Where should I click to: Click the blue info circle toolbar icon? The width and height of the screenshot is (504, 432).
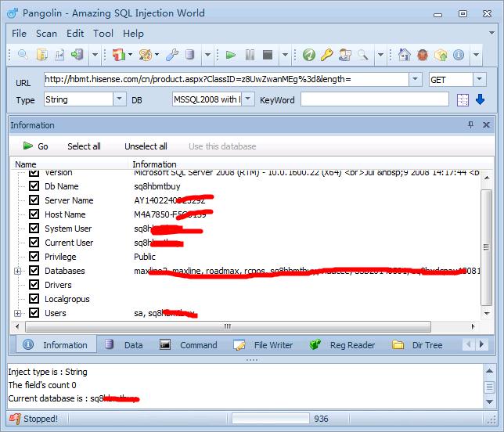point(459,55)
